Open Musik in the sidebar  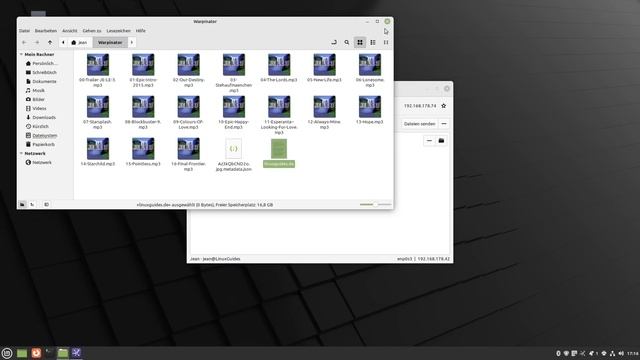pyautogui.click(x=35, y=91)
